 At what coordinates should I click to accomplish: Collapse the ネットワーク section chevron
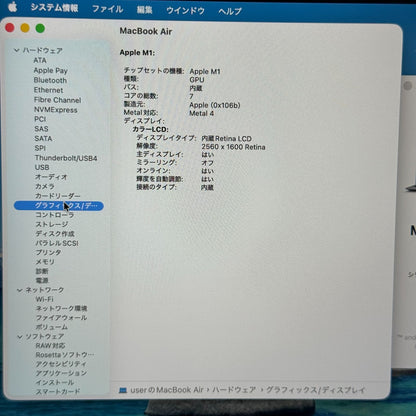pos(20,290)
